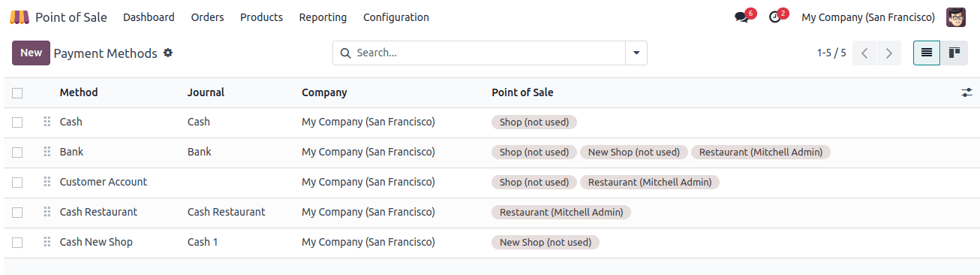The image size is (980, 275).
Task: Click the search magnifier icon
Action: (345, 53)
